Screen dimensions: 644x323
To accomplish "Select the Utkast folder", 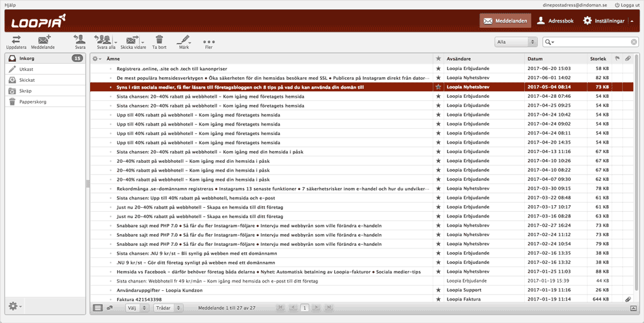I will (45, 69).
